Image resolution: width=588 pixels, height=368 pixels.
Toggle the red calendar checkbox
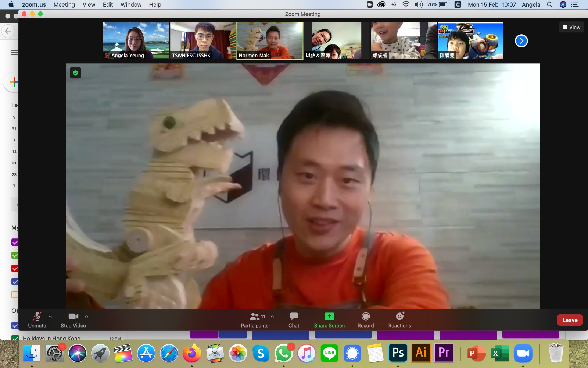[15, 269]
